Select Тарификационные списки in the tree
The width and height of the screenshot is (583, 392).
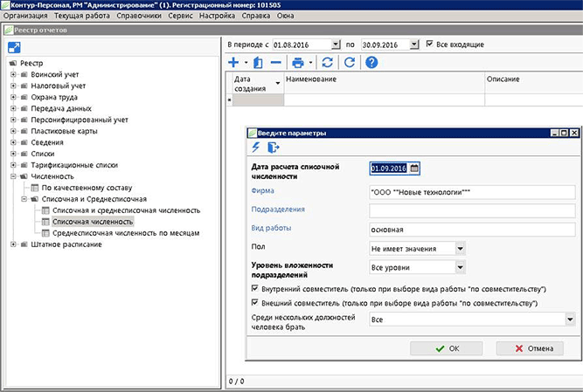point(74,165)
